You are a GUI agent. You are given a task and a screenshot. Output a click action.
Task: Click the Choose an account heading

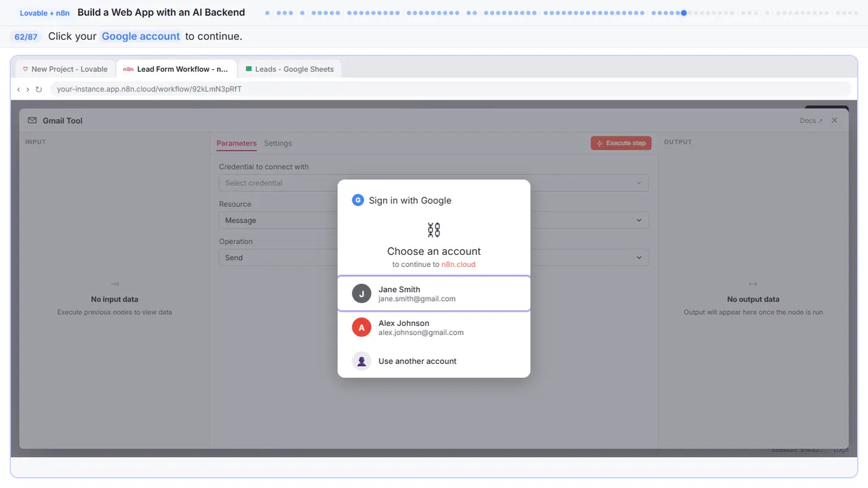point(434,251)
